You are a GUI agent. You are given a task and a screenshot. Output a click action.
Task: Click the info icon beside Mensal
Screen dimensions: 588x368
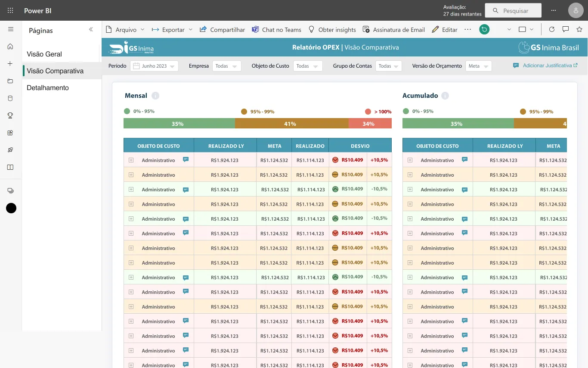click(155, 96)
